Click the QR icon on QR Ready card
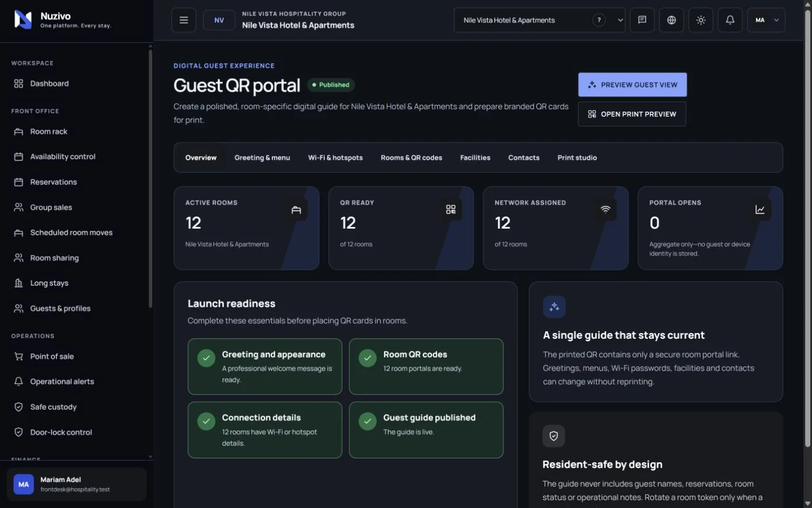This screenshot has height=508, width=812. coord(451,210)
